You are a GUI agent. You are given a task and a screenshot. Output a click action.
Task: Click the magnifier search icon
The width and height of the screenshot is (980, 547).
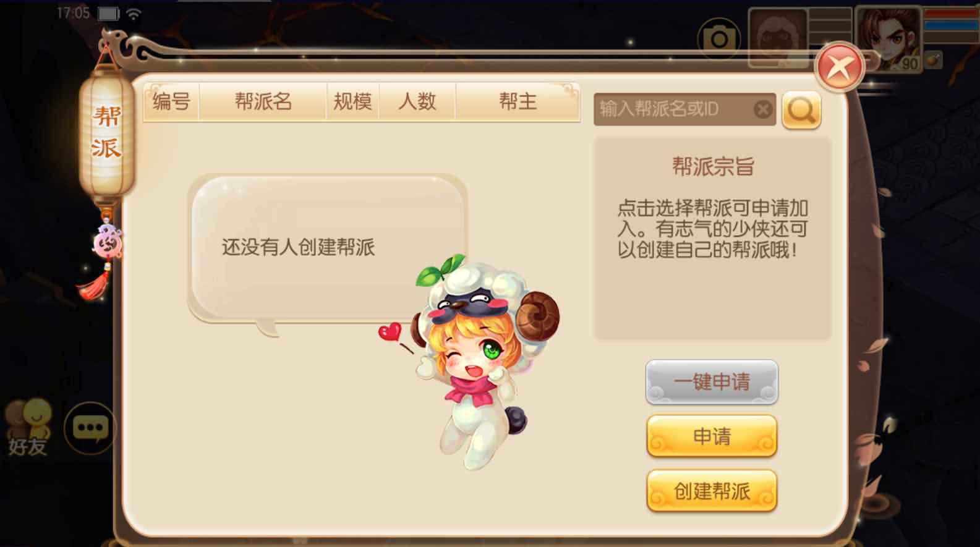801,110
